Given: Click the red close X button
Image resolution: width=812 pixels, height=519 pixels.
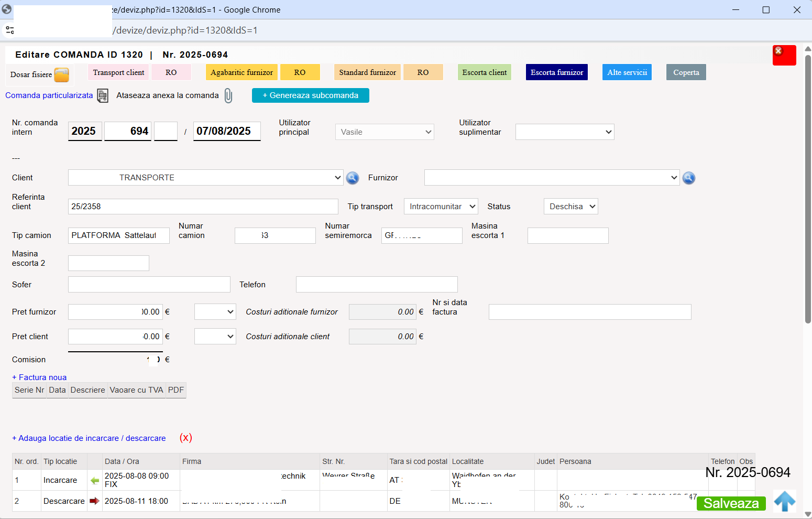Looking at the screenshot, I should coord(784,55).
